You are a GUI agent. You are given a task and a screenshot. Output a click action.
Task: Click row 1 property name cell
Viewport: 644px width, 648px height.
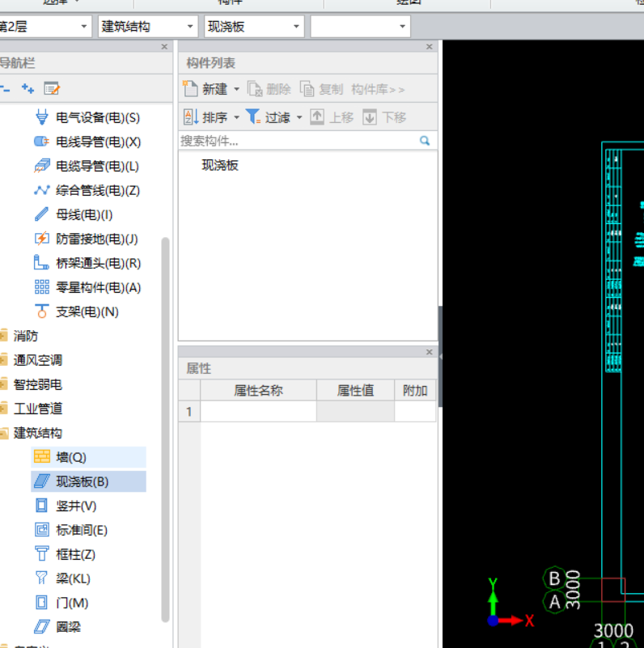click(258, 412)
